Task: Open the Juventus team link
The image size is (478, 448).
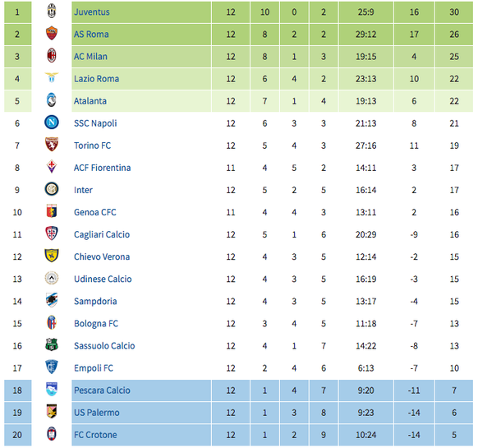Action: 92,12
